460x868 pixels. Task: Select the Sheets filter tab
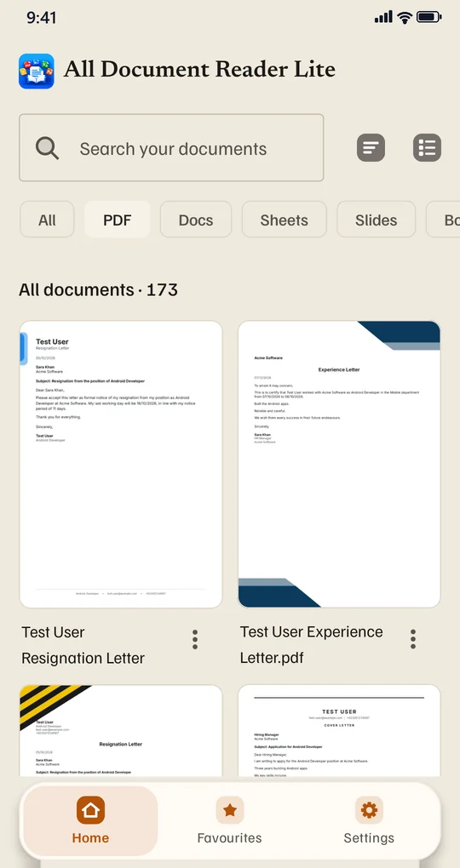pos(285,220)
